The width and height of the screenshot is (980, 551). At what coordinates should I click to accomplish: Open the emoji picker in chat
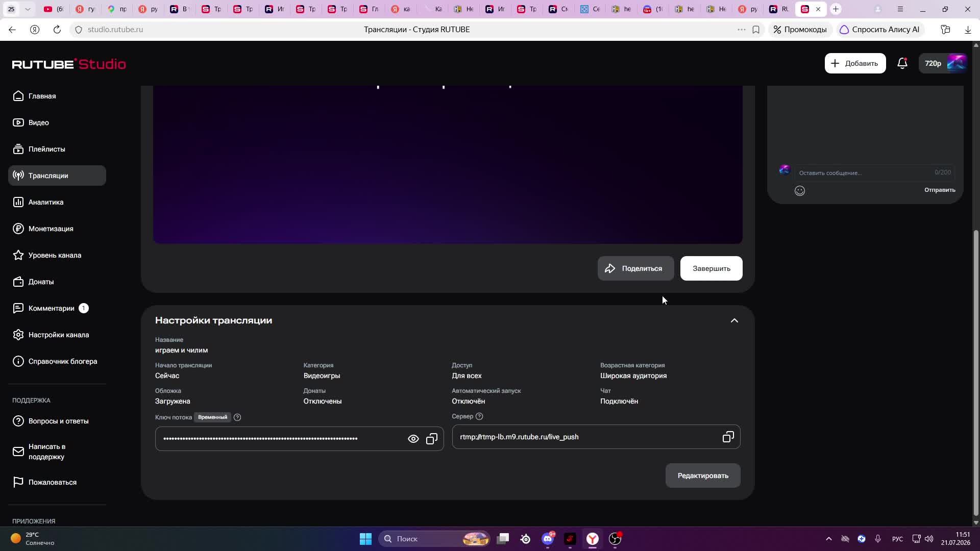pyautogui.click(x=800, y=191)
